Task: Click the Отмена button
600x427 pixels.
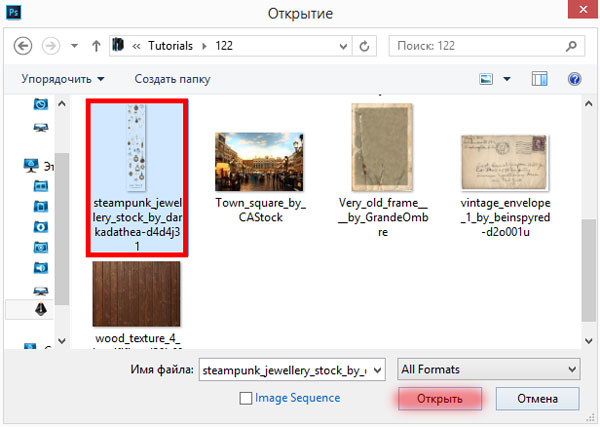Action: pyautogui.click(x=537, y=398)
